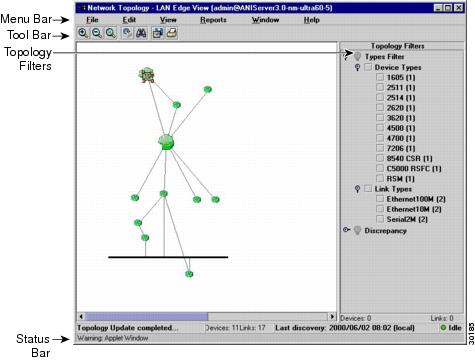
Task: Expand the Discrepancy tree node
Action: point(347,230)
